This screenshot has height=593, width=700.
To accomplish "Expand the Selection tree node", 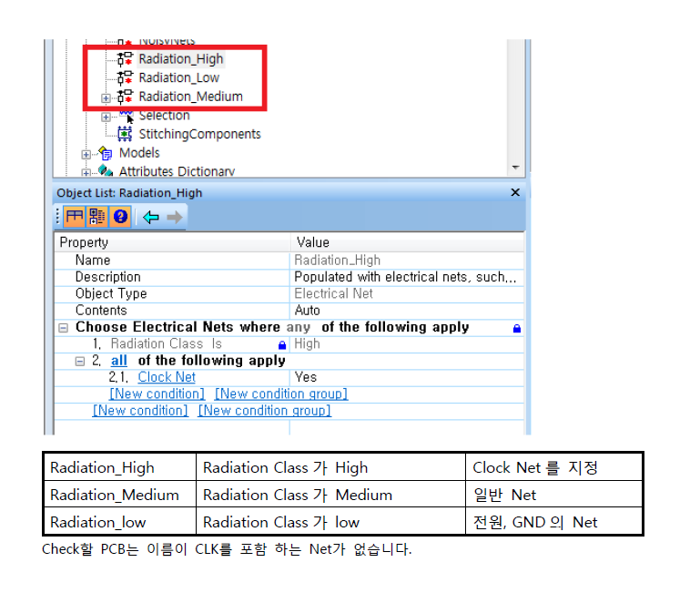I will tap(106, 117).
